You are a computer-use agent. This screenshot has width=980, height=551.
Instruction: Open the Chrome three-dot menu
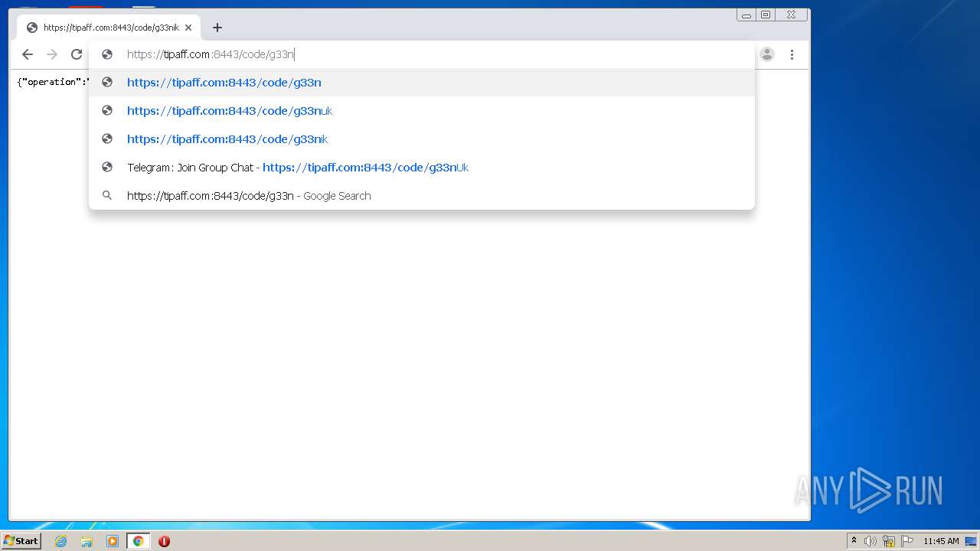[x=792, y=54]
